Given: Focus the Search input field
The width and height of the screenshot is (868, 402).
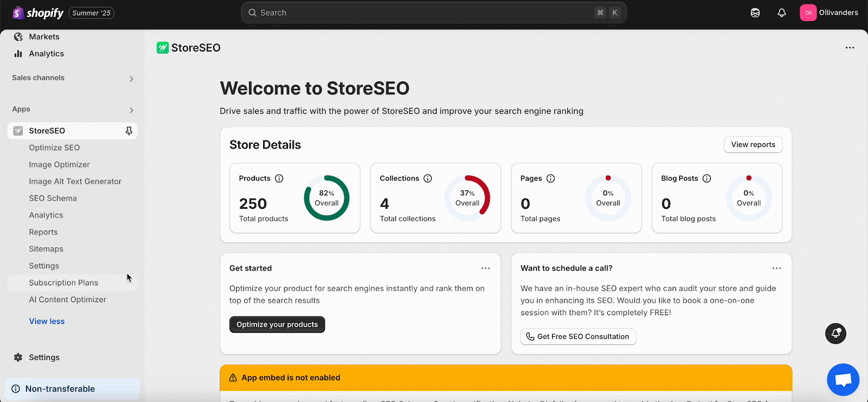Looking at the screenshot, I should point(434,12).
